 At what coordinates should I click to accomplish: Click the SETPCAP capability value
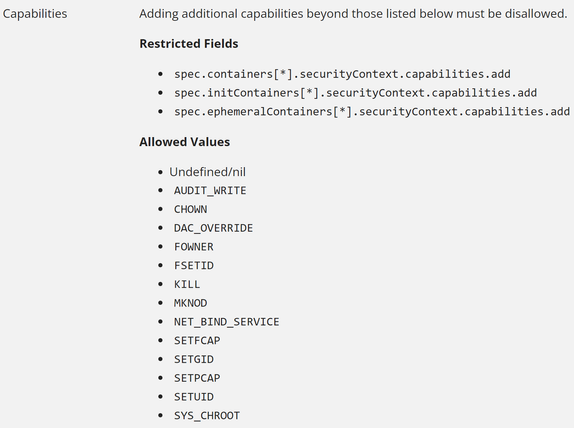(x=197, y=378)
